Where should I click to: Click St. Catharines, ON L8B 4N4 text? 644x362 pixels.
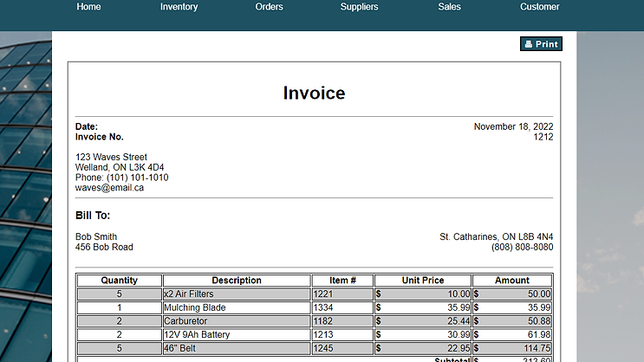[x=496, y=236]
